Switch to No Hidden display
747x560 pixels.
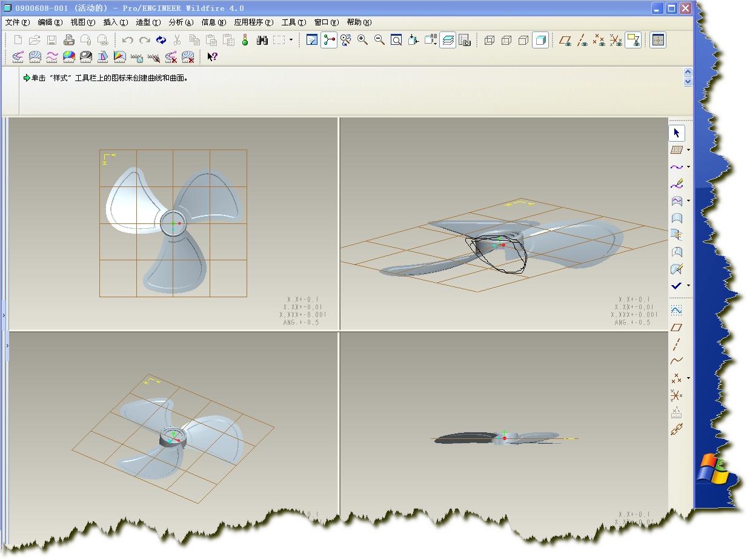(x=523, y=41)
